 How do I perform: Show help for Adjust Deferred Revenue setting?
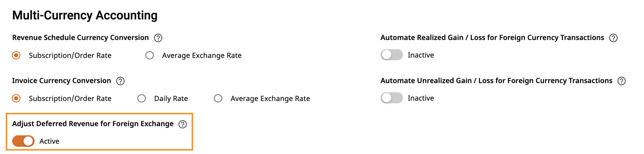(x=183, y=124)
